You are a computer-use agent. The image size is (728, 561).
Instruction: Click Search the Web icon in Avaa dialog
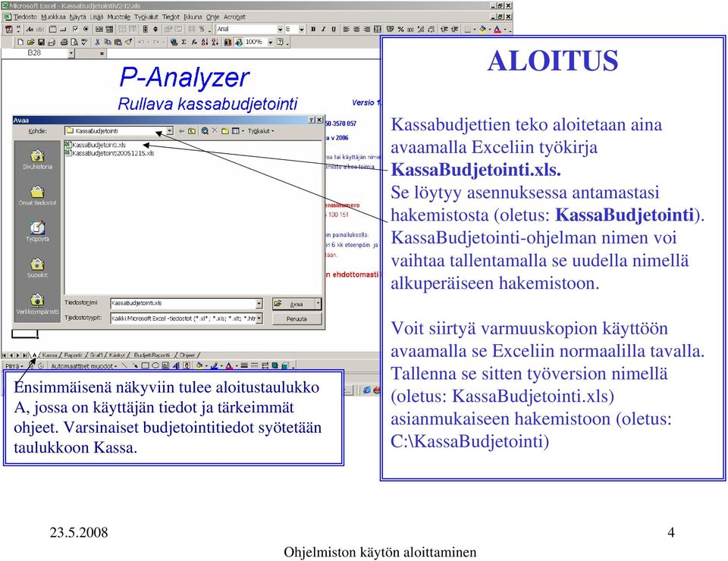205,131
